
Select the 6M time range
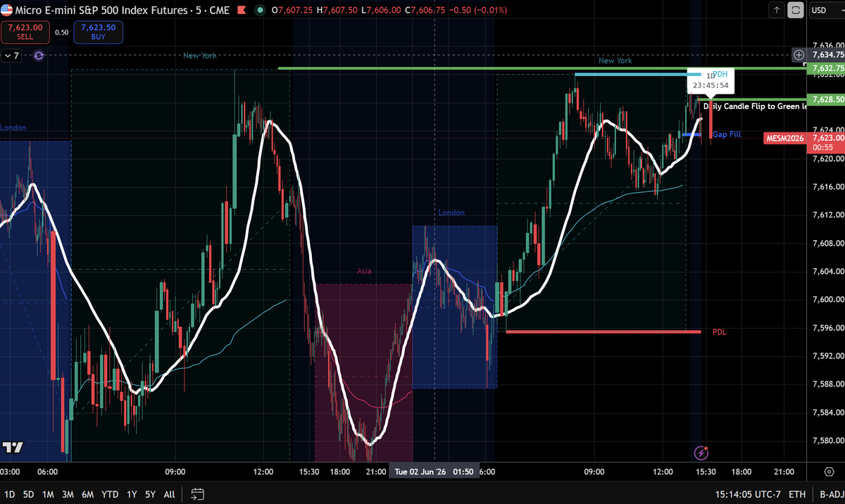88,494
